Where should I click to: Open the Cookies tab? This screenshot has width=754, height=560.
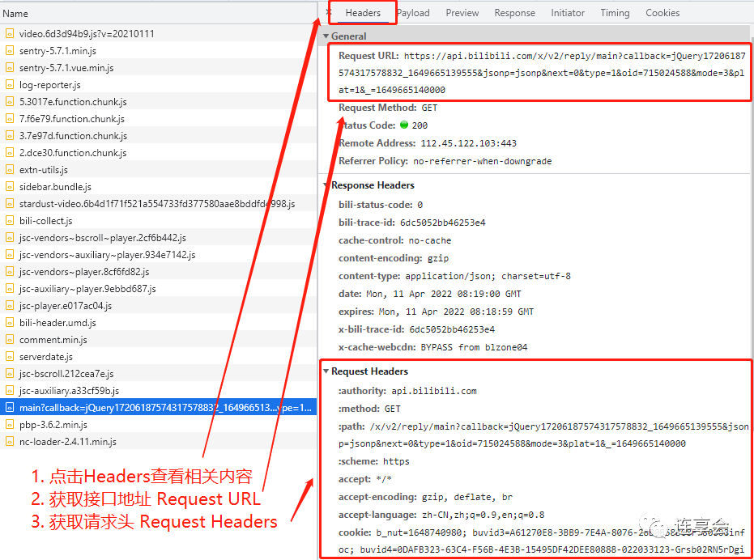click(662, 13)
